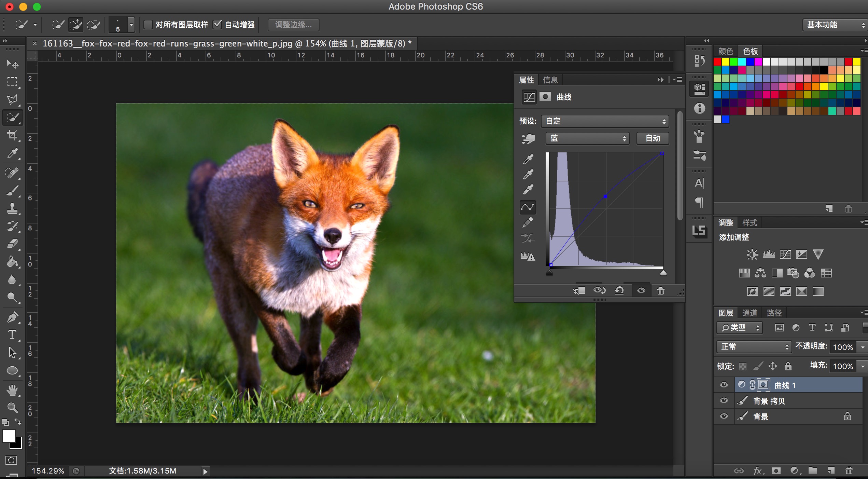Hide the 背景 拷贝 layer

coord(724,401)
